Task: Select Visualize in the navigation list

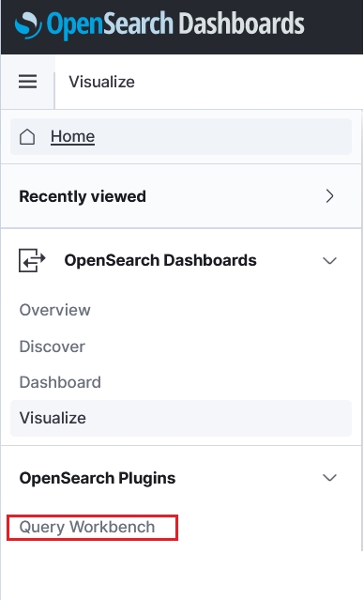Action: pyautogui.click(x=181, y=418)
